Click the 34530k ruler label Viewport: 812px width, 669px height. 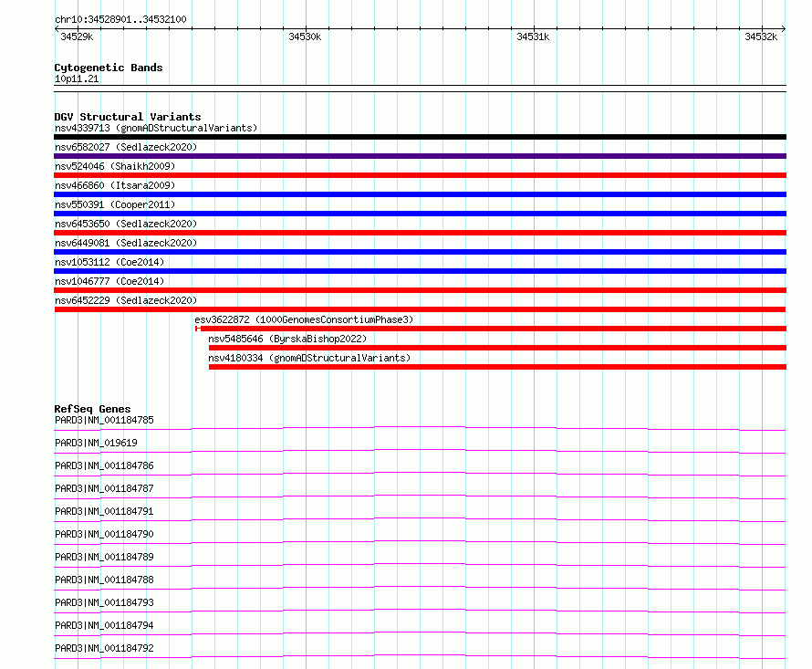pos(305,37)
